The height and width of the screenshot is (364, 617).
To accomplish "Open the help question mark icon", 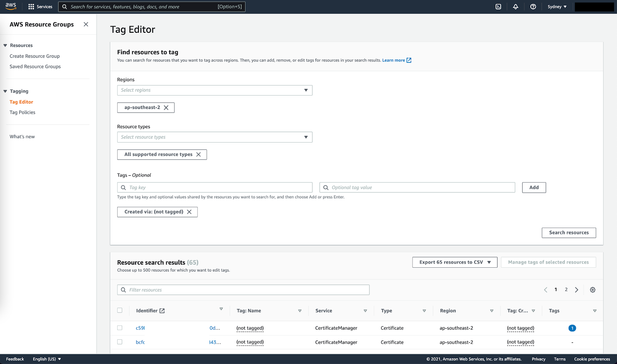I will pyautogui.click(x=533, y=7).
